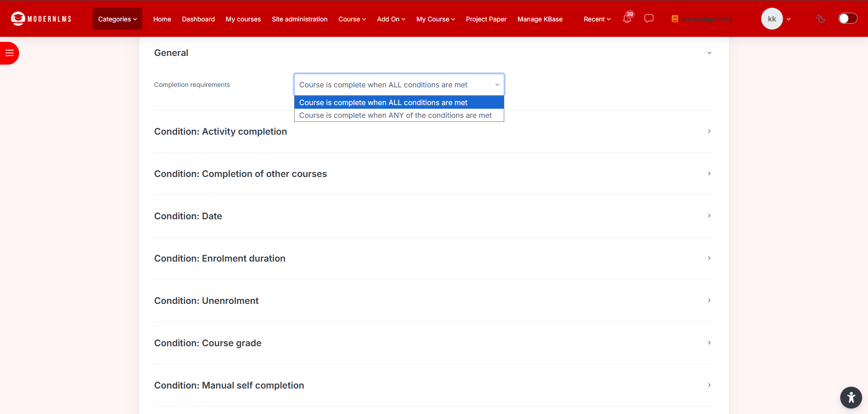
Task: Click the Knowledge Base link text
Action: (706, 19)
